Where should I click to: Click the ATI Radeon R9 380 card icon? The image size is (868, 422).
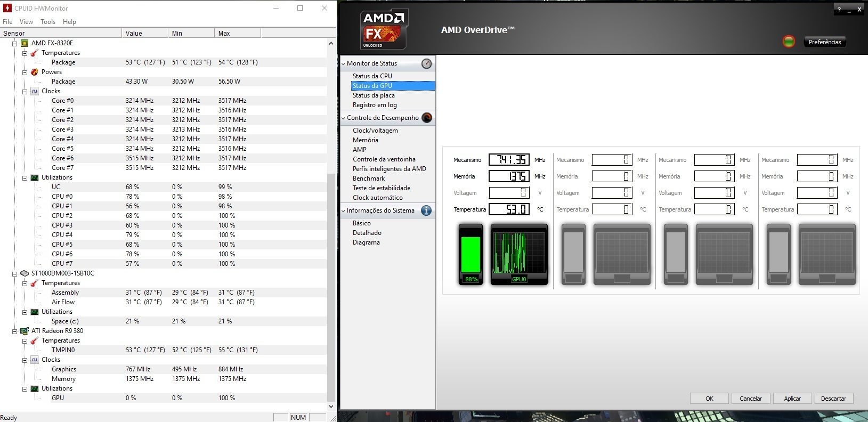[25, 331]
